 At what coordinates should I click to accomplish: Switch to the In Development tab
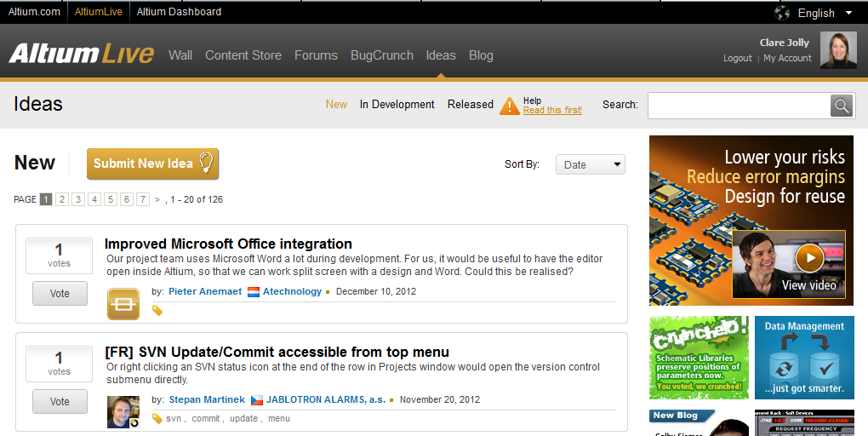coord(397,104)
